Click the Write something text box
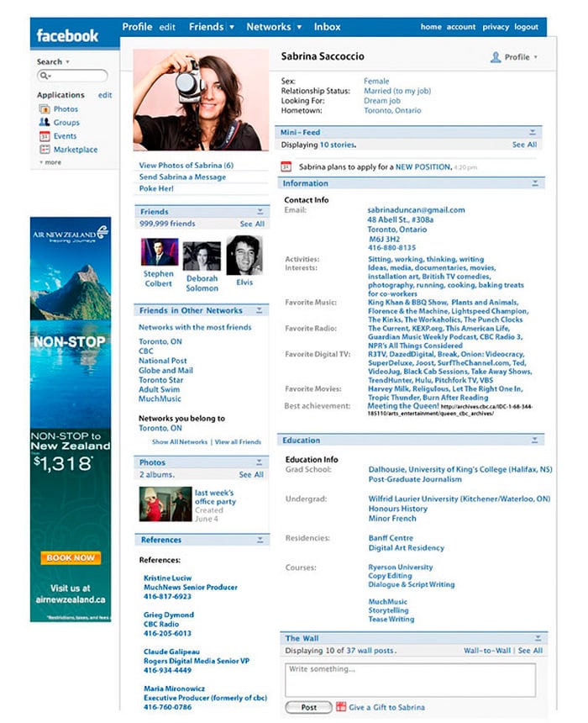The width and height of the screenshot is (588, 723). coord(410,679)
